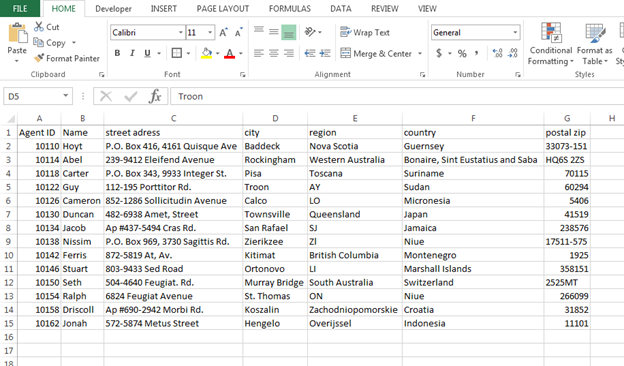Viewport: 624px width, 366px height.
Task: Open Conditional Formatting menu
Action: tap(551, 44)
